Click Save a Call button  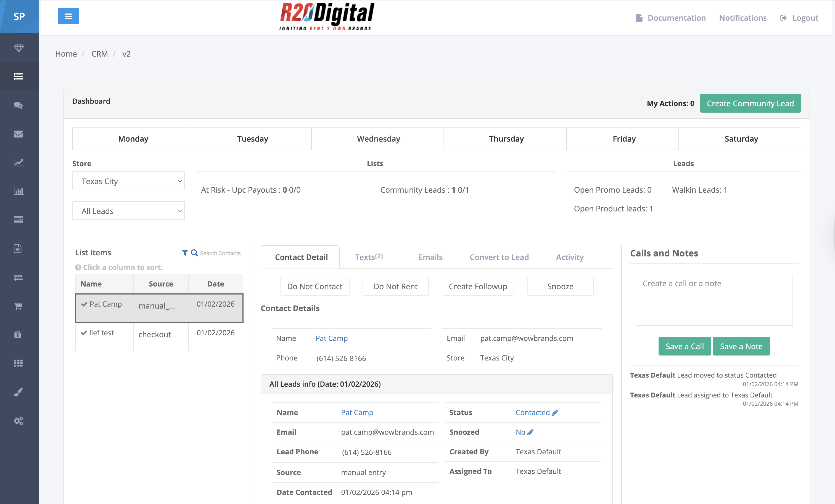[x=685, y=346]
